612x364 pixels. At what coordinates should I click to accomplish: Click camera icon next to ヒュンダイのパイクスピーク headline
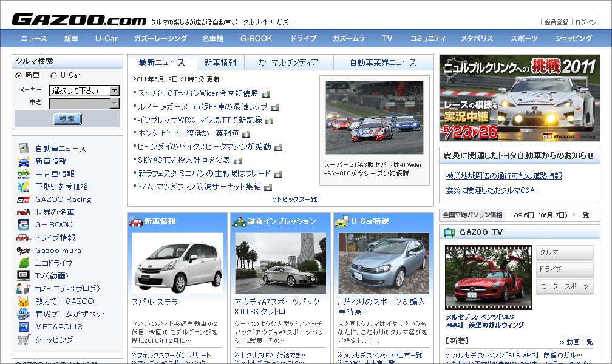pyautogui.click(x=278, y=147)
